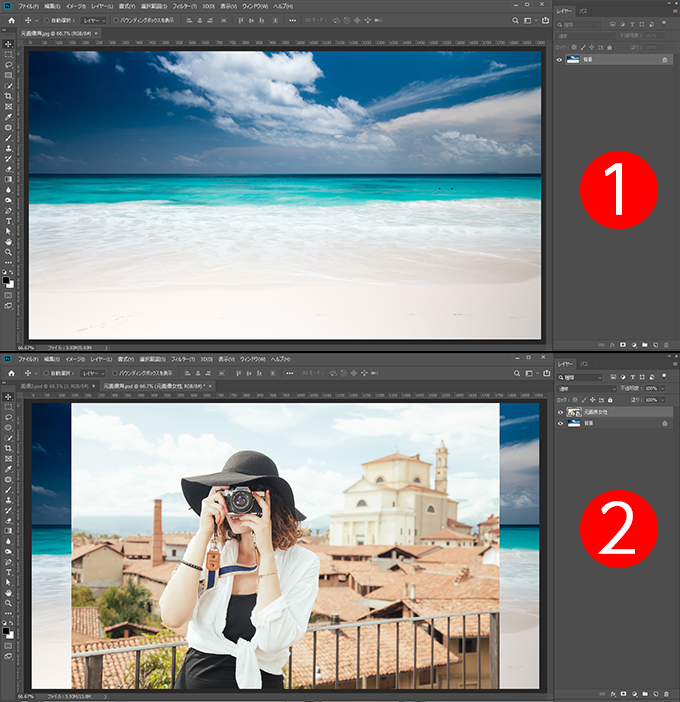This screenshot has width=680, height=702.
Task: Open the イメージ menu in the upper window
Action: pos(72,5)
